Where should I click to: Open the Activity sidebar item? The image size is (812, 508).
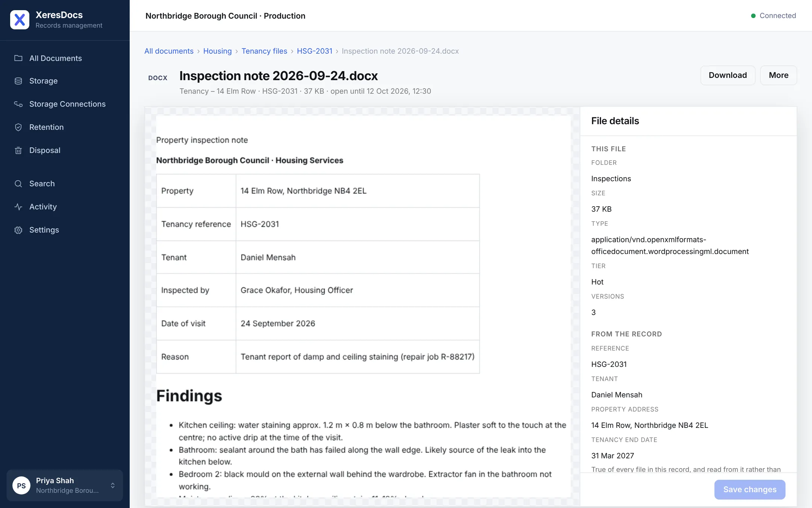tap(65, 207)
